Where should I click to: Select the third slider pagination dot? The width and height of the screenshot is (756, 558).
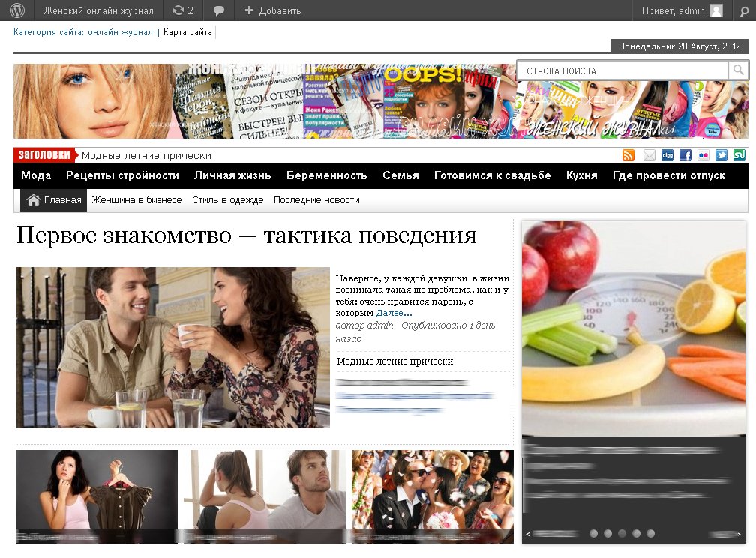(x=622, y=534)
